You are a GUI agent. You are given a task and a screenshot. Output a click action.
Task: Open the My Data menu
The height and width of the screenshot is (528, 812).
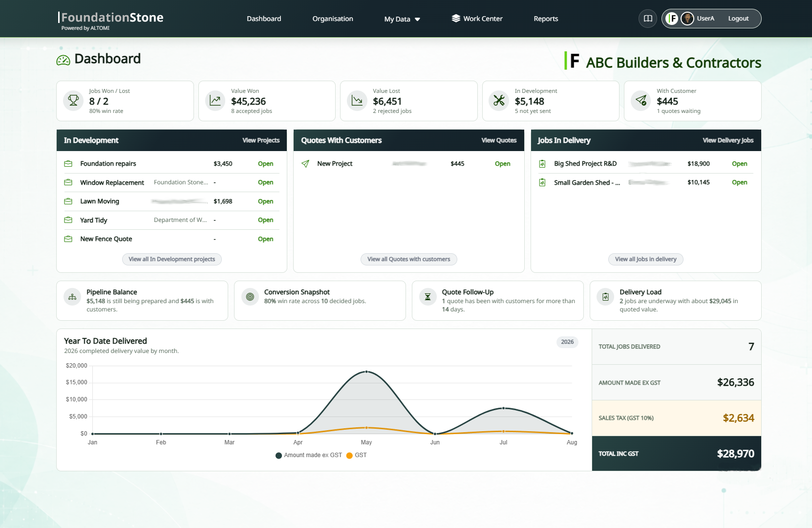tap(402, 19)
